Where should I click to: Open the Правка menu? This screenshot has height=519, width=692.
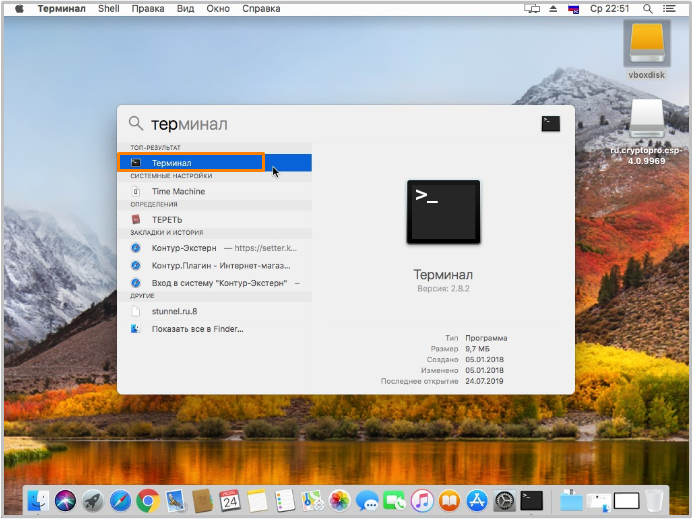click(x=148, y=8)
